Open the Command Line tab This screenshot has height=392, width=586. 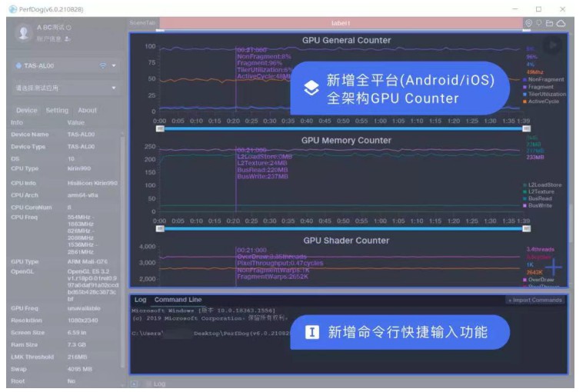point(178,300)
